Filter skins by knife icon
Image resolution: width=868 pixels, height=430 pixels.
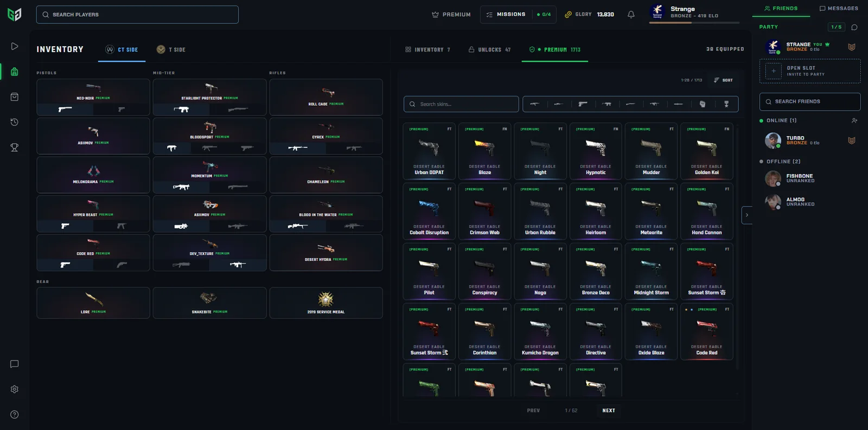678,104
